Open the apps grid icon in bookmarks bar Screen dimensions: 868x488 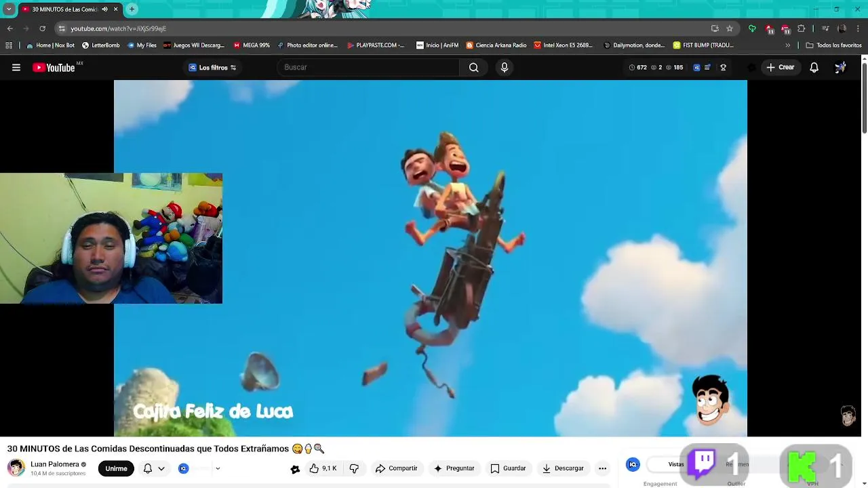pos(9,45)
